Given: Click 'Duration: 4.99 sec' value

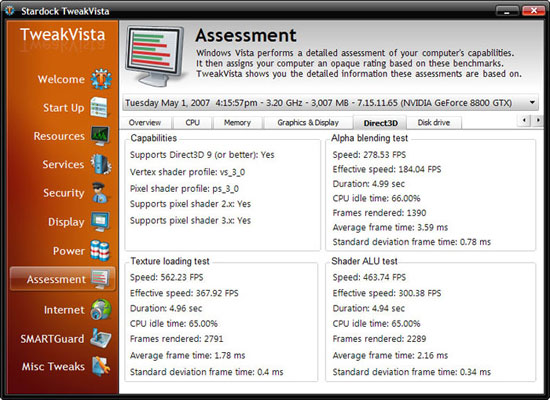Looking at the screenshot, I should coord(369,184).
